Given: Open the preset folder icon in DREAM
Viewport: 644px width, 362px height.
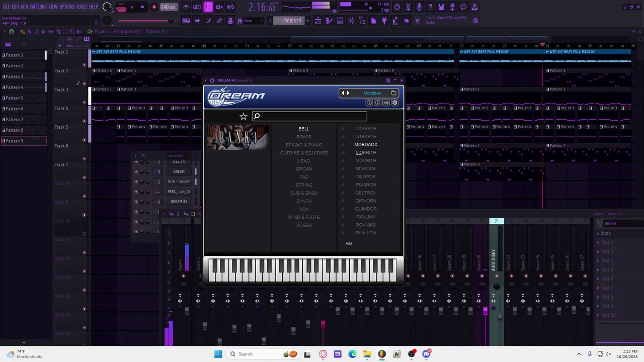Looking at the screenshot, I should click(394, 93).
